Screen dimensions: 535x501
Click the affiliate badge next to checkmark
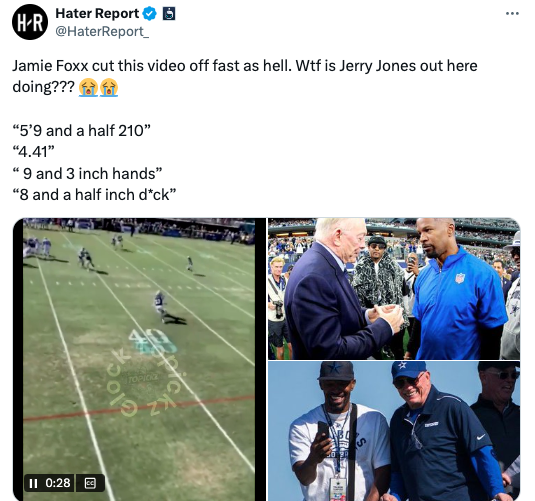coord(169,14)
